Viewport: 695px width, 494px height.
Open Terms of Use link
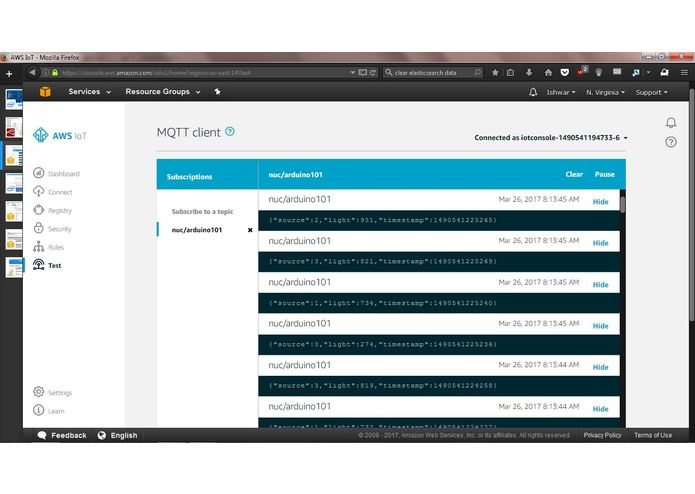653,435
